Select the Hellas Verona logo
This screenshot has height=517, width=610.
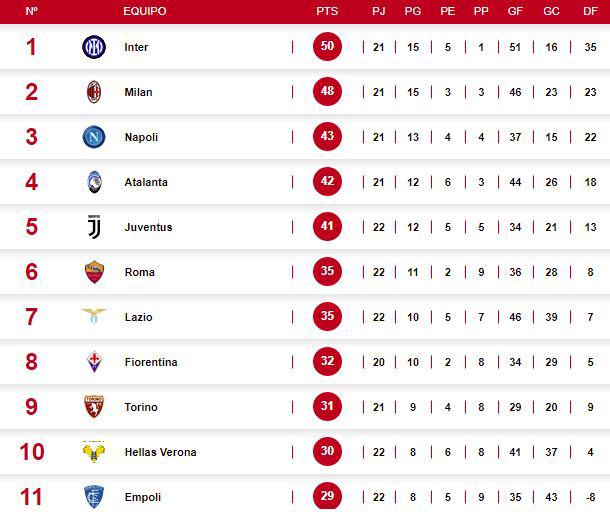click(94, 452)
